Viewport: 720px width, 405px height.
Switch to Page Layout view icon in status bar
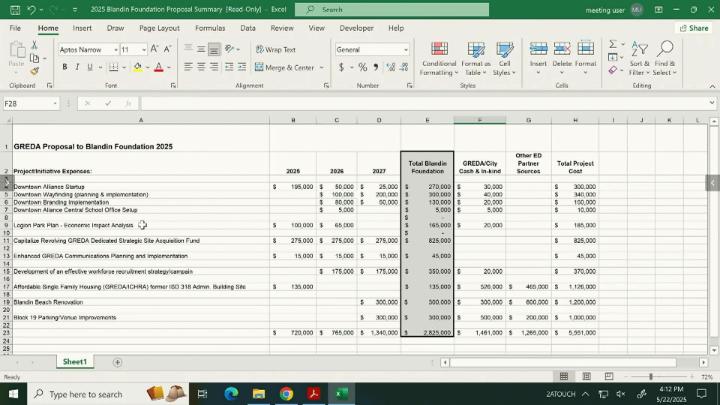click(x=586, y=377)
